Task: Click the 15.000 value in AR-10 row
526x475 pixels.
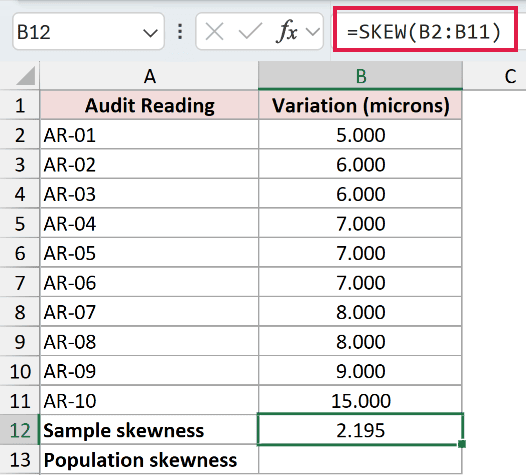Action: tap(360, 401)
